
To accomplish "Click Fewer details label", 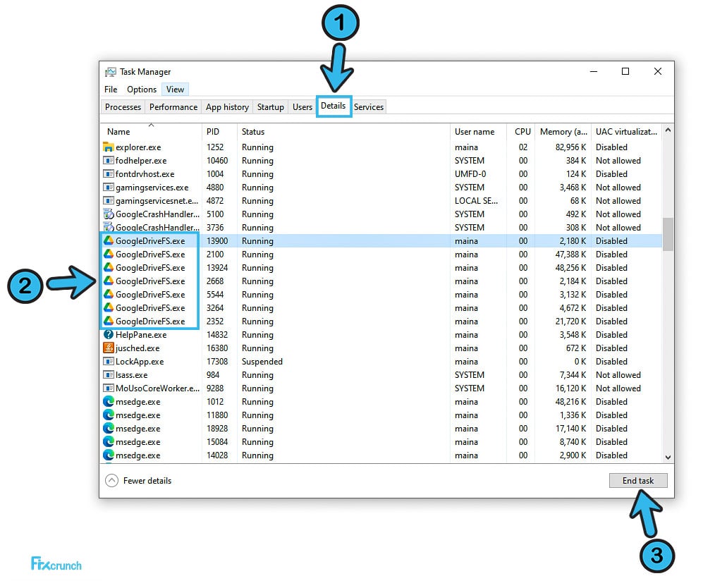I will [147, 480].
